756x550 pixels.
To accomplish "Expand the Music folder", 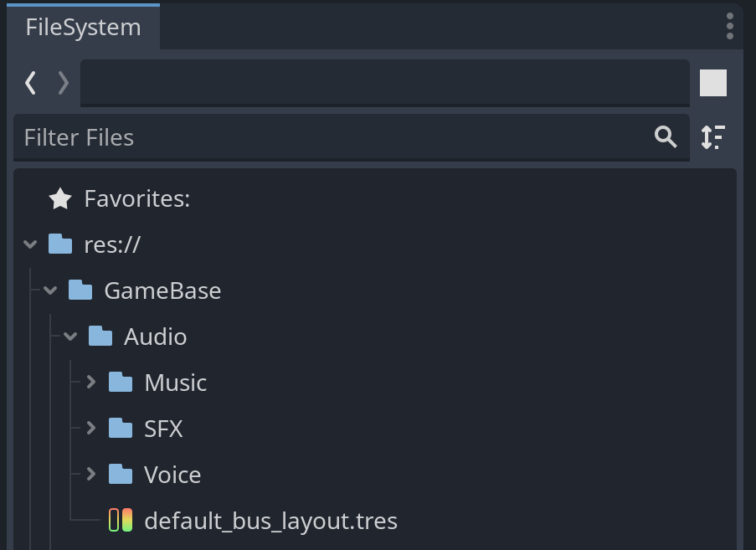I will pos(91,382).
